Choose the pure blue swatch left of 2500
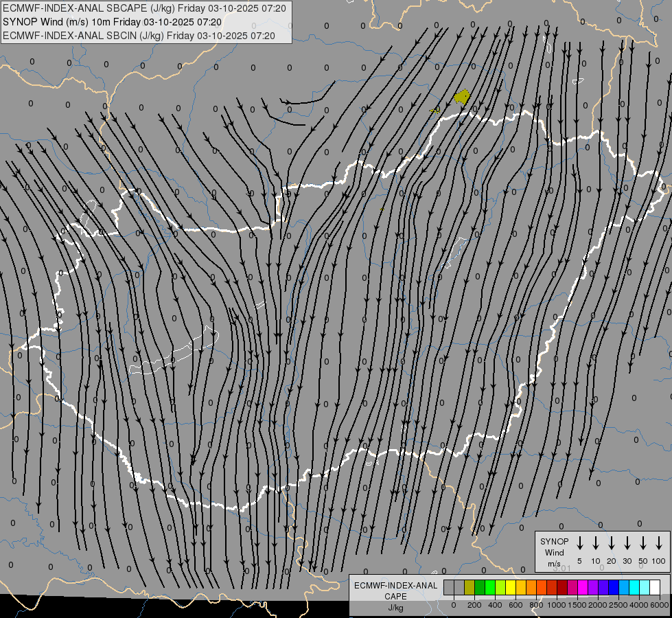The width and height of the screenshot is (672, 618). (614, 587)
